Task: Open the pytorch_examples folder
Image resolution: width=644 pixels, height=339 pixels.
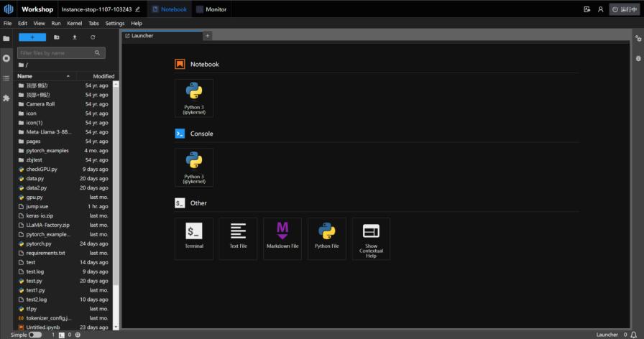Action: pyautogui.click(x=63, y=151)
